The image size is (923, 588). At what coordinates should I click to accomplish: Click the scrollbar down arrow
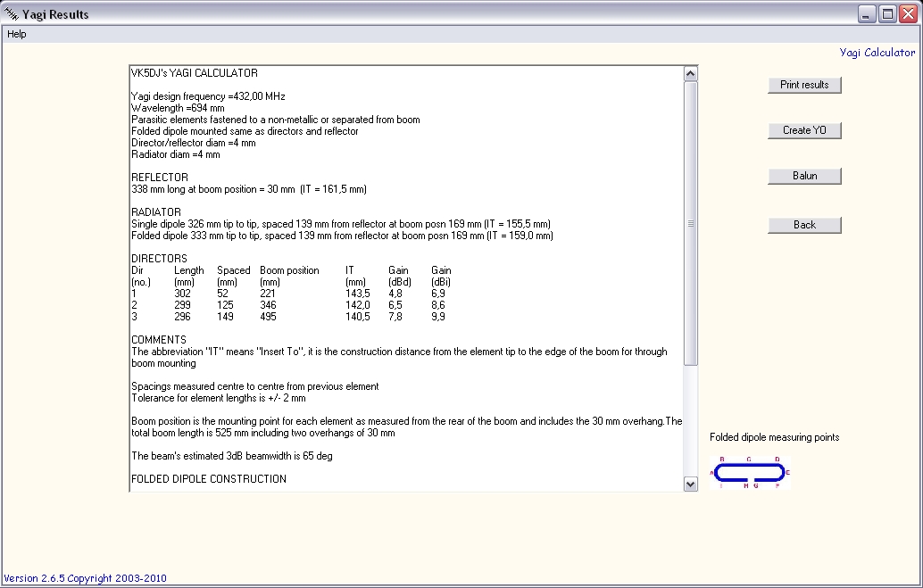pyautogui.click(x=691, y=484)
